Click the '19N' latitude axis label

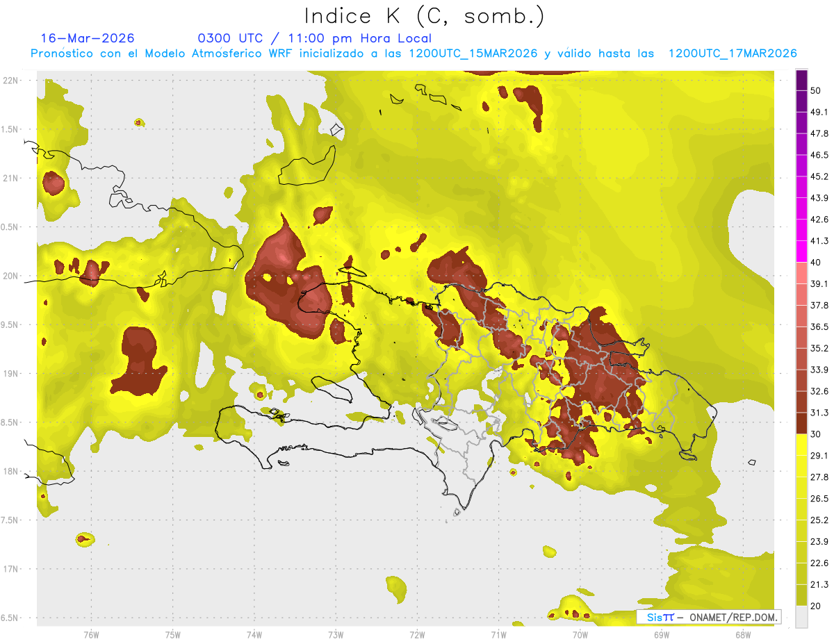coord(10,374)
